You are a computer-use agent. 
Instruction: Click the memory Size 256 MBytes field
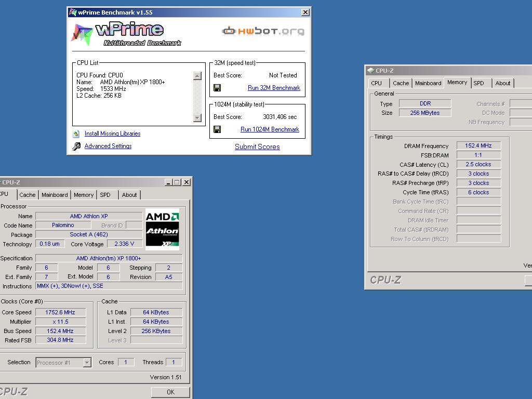click(425, 113)
